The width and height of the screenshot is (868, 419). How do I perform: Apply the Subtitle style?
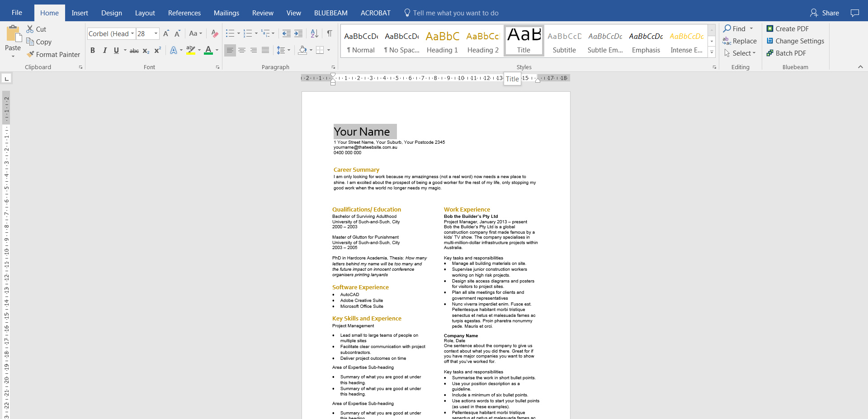pos(564,42)
